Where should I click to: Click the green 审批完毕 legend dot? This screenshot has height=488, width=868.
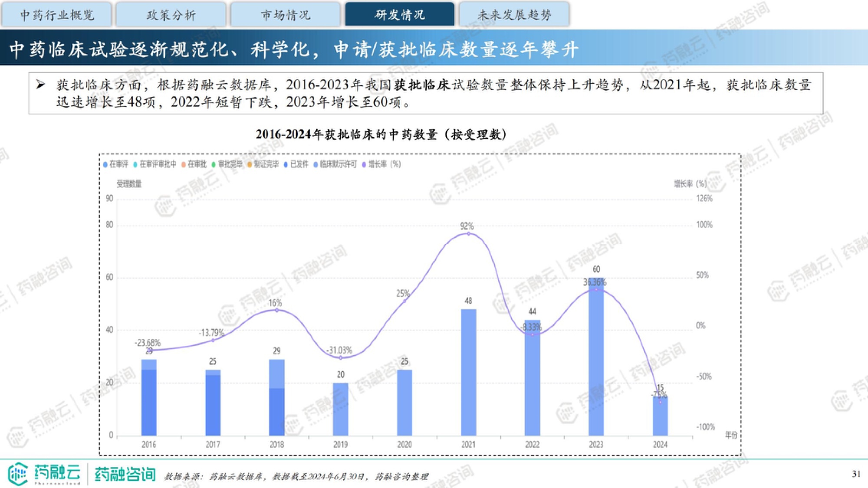pyautogui.click(x=214, y=164)
